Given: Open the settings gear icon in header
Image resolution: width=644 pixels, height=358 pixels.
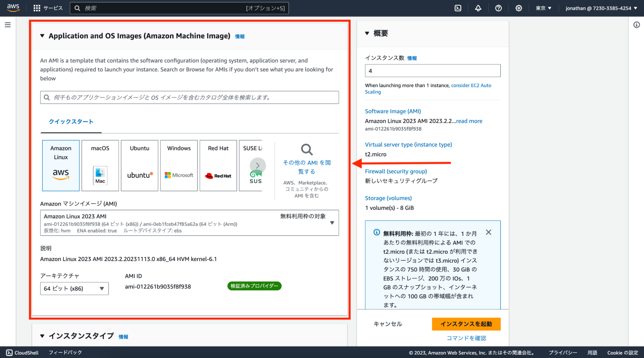Looking at the screenshot, I should [519, 8].
